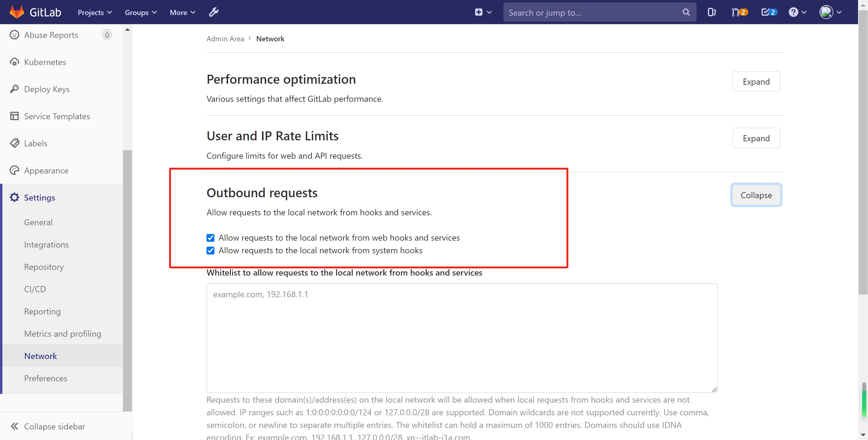Collapse the Outbound requests section

756,195
